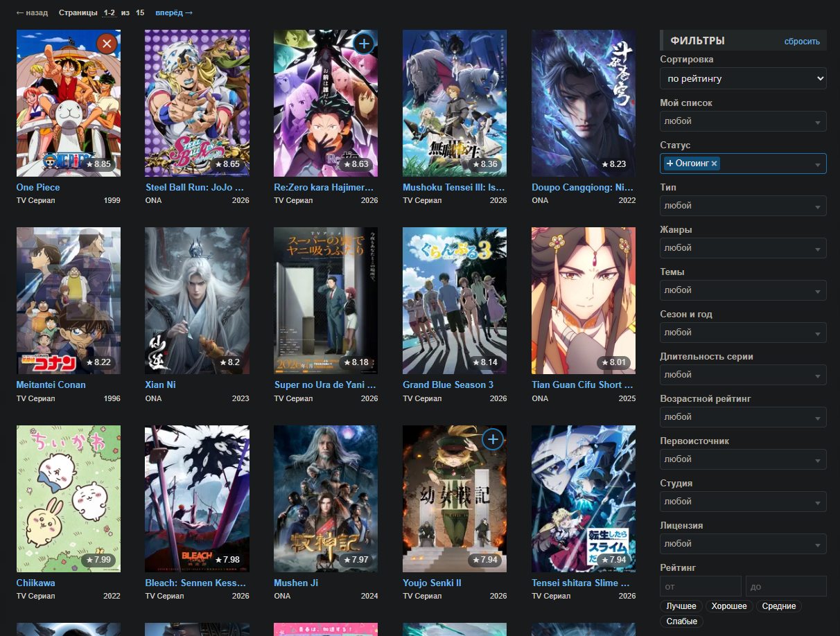Open the One Piece poster
The image size is (840, 636).
coord(68,103)
